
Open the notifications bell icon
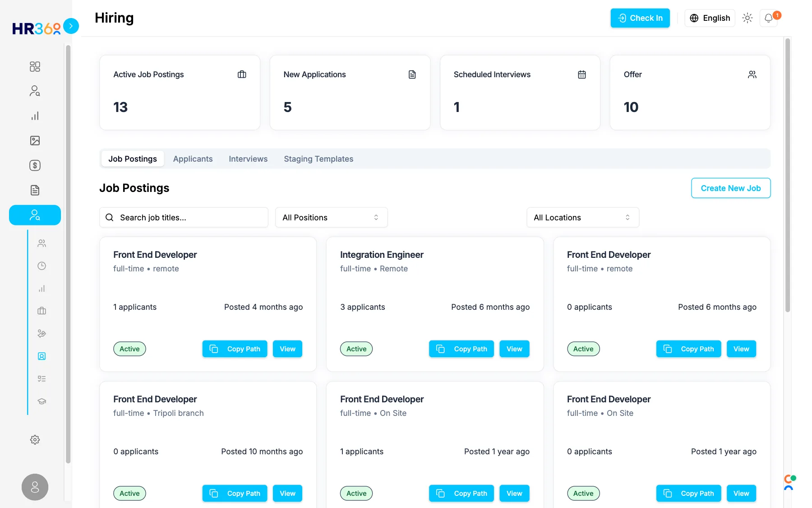pyautogui.click(x=769, y=18)
